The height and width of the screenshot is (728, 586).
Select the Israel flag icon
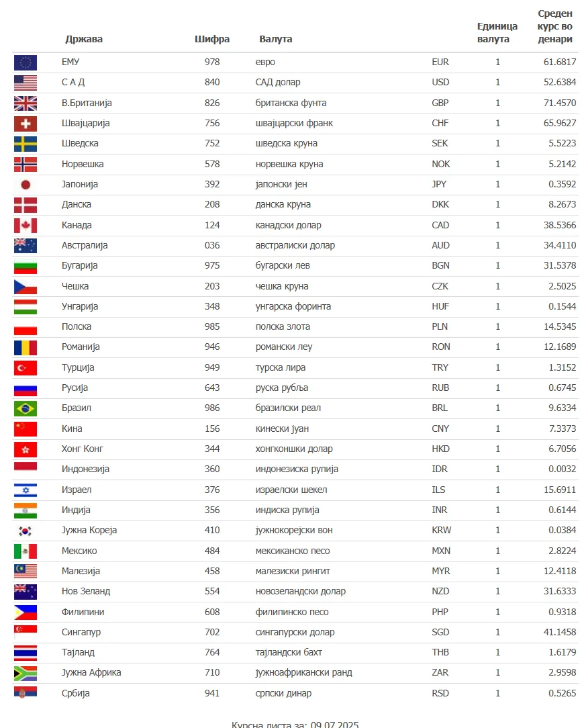click(x=26, y=490)
